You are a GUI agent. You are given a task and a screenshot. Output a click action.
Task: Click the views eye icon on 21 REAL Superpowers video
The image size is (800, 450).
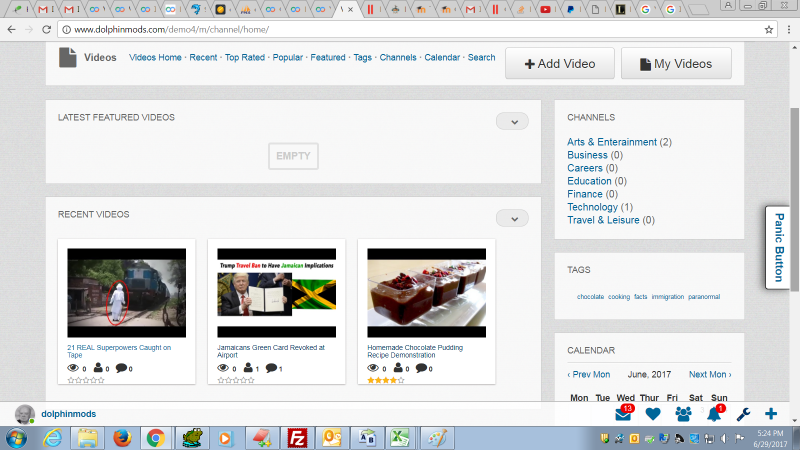coord(73,368)
